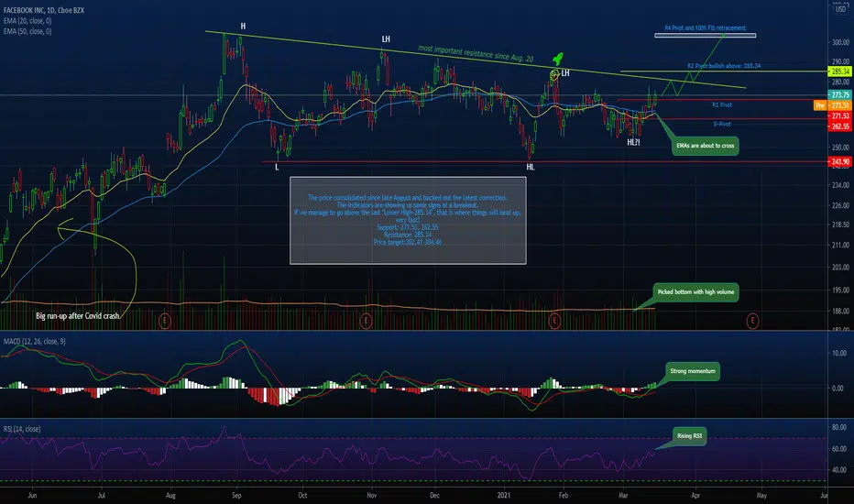The height and width of the screenshot is (504, 854).
Task: Click the 'Strong momentum' MACD callout
Action: pos(692,371)
